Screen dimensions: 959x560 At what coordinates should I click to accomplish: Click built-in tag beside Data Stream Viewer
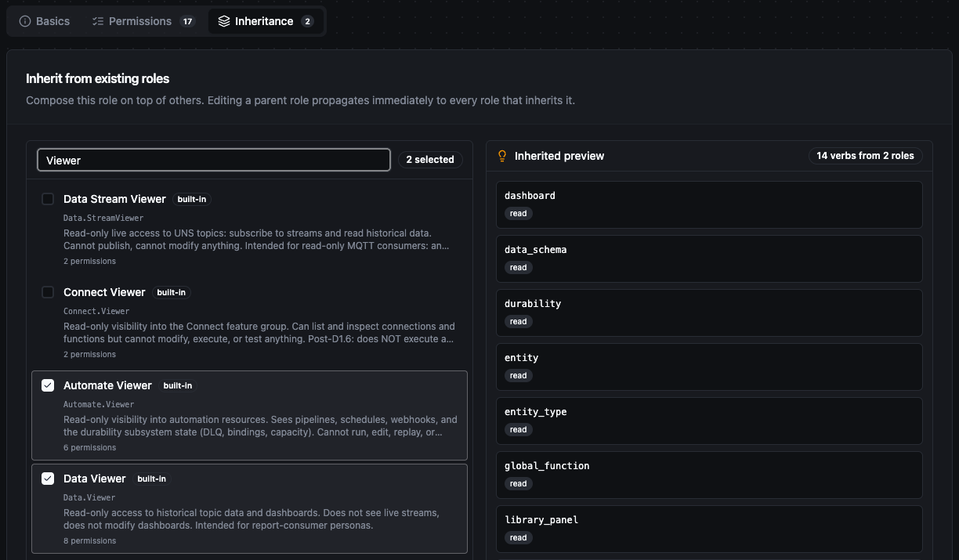pos(192,199)
